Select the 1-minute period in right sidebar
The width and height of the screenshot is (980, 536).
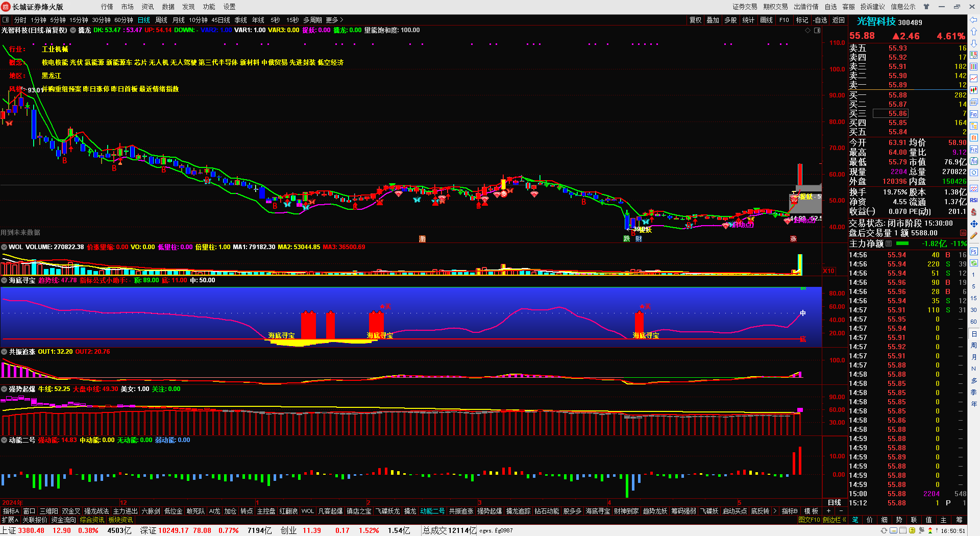(974, 275)
